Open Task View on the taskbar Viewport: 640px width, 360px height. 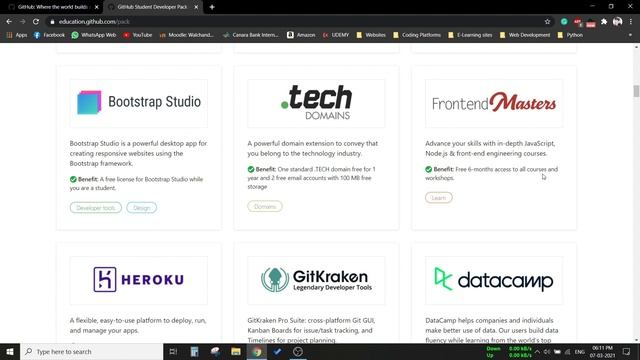coord(173,351)
